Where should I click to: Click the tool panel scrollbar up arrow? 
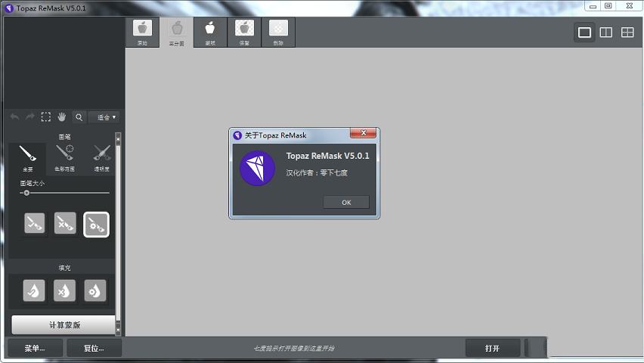118,139
